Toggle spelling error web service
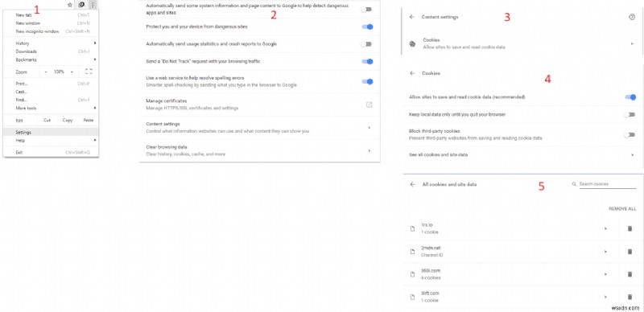 [x=367, y=81]
